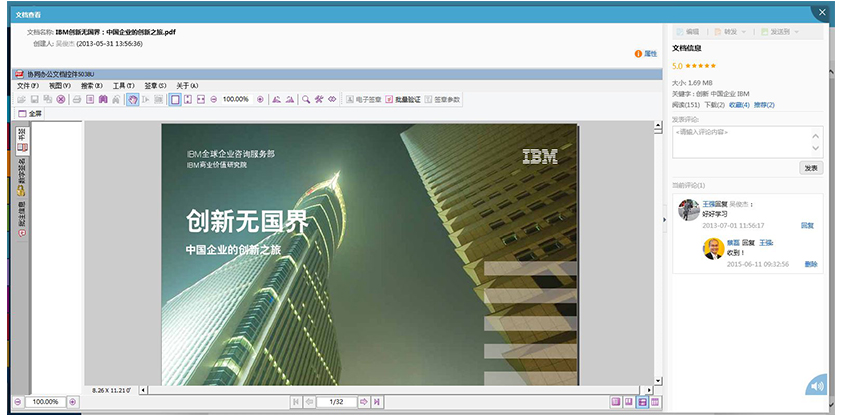
Task: Click toolbar zoom in plus button
Action: pyautogui.click(x=260, y=99)
